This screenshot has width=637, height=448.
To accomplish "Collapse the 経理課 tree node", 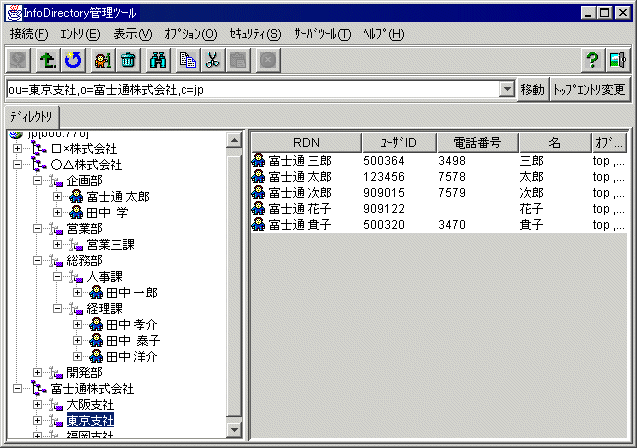I will pyautogui.click(x=57, y=308).
